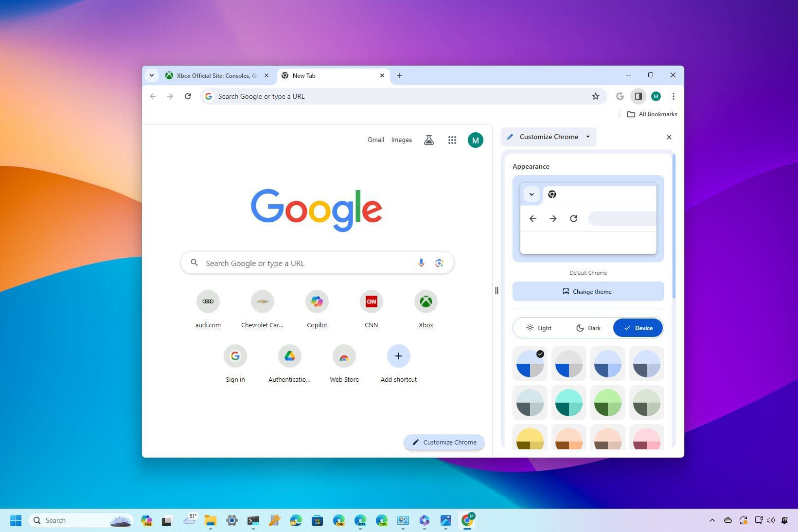Show hidden icons in the system tray
The image size is (798, 532).
click(712, 520)
